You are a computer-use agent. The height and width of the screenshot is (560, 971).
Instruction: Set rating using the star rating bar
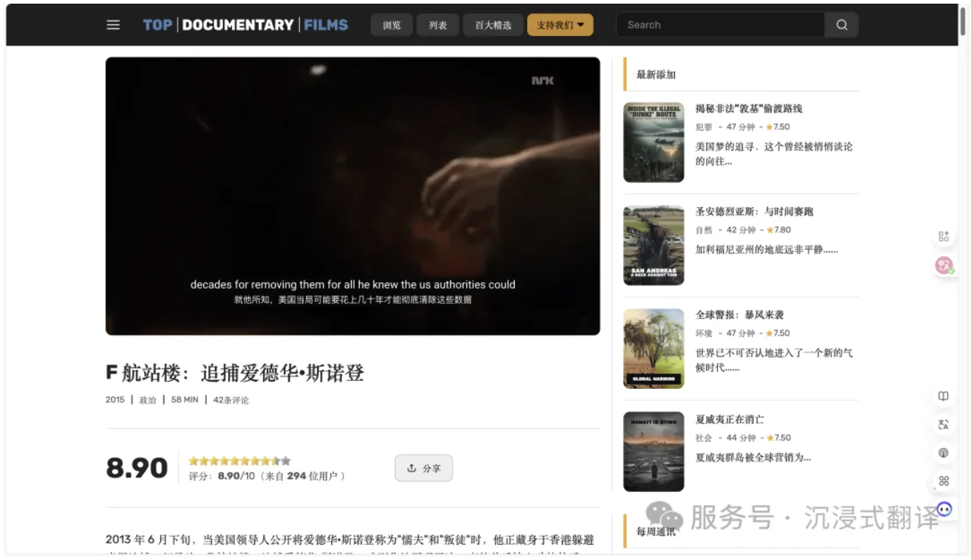(x=240, y=461)
